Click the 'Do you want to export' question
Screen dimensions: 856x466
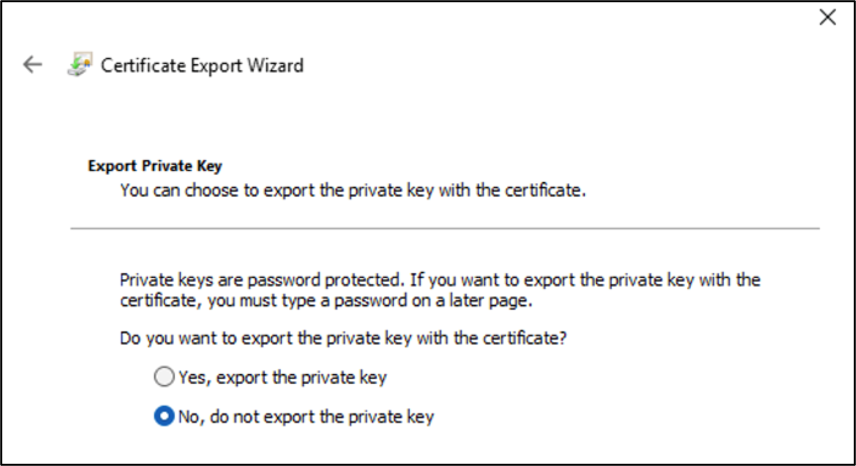tap(343, 338)
